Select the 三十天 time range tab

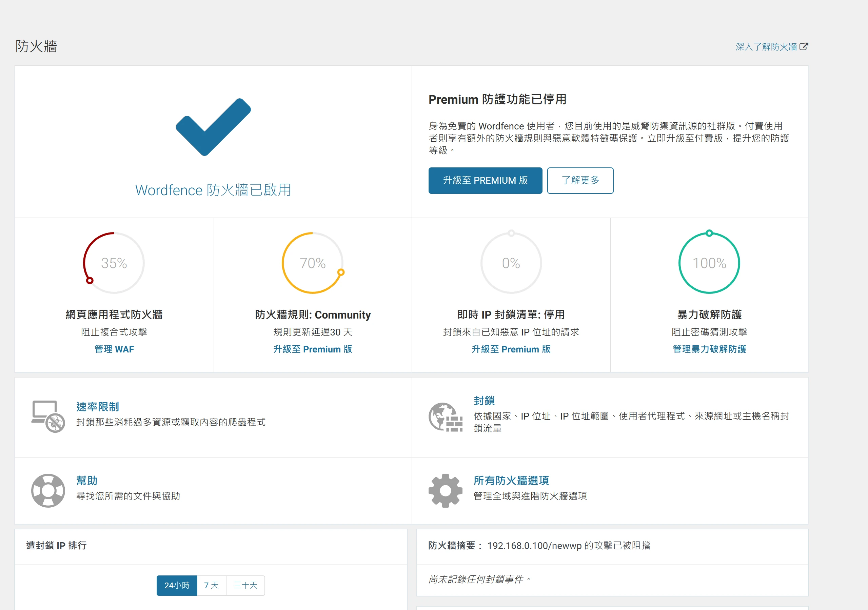pyautogui.click(x=245, y=585)
